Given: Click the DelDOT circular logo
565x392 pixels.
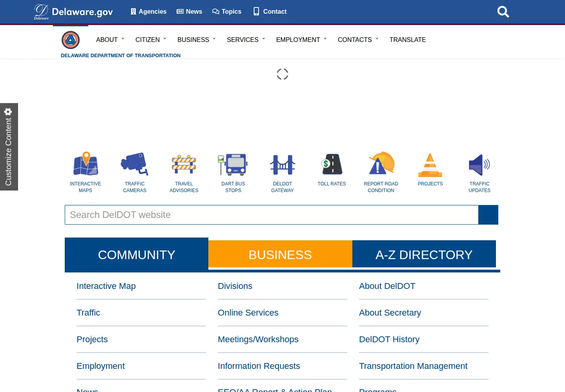Looking at the screenshot, I should pos(71,40).
